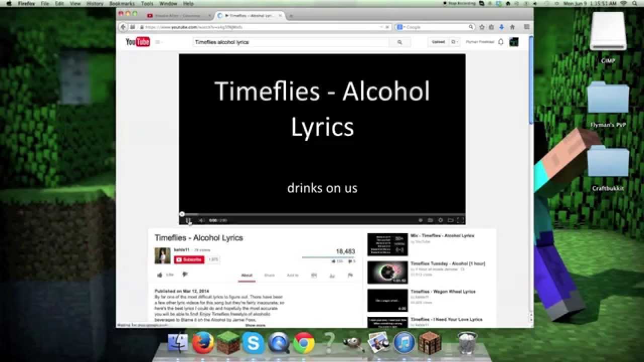Like the video with thumbs up
The width and height of the screenshot is (644, 362).
click(160, 275)
